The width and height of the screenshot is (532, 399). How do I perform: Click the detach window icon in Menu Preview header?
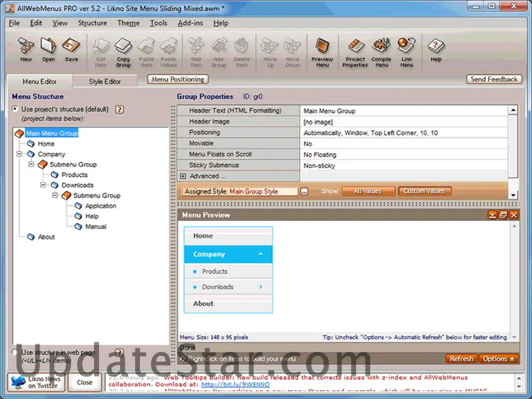503,215
